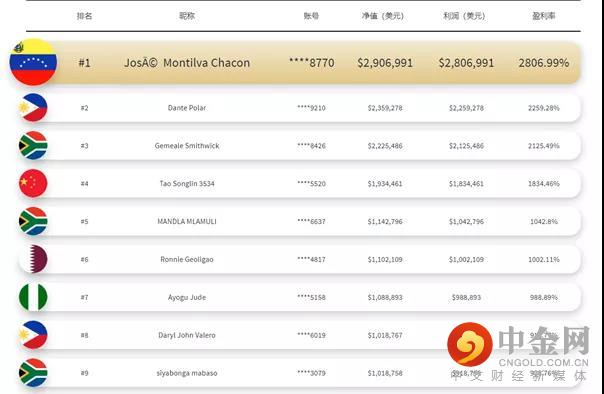Click account number ****4817
Screen dimensions: 604x394
[x=311, y=260]
